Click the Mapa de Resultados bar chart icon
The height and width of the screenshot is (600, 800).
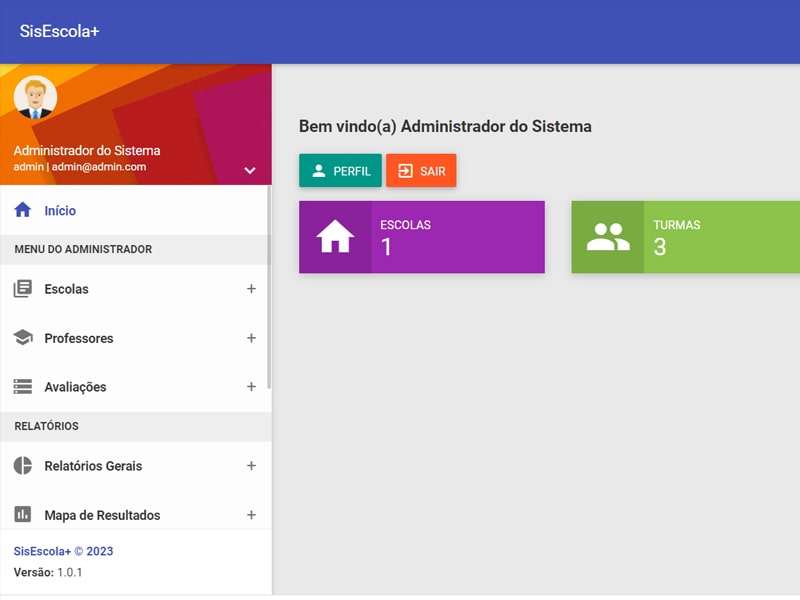22,515
